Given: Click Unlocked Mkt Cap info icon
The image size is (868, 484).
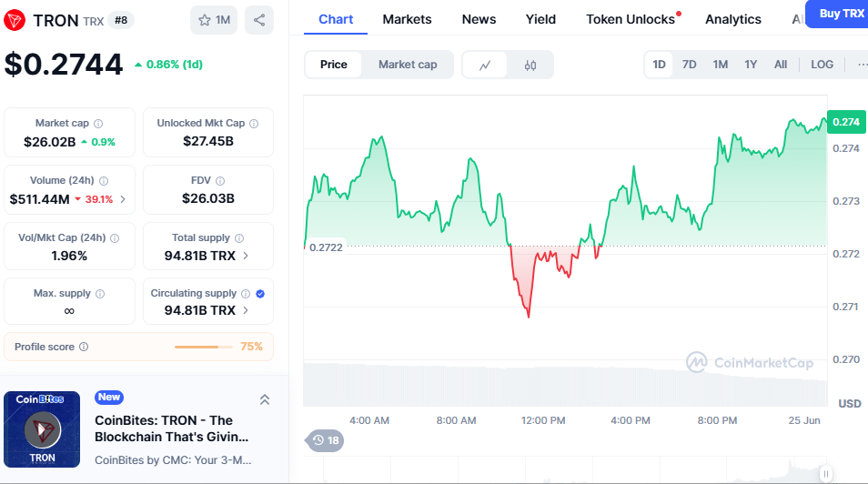Looking at the screenshot, I should pyautogui.click(x=254, y=124).
